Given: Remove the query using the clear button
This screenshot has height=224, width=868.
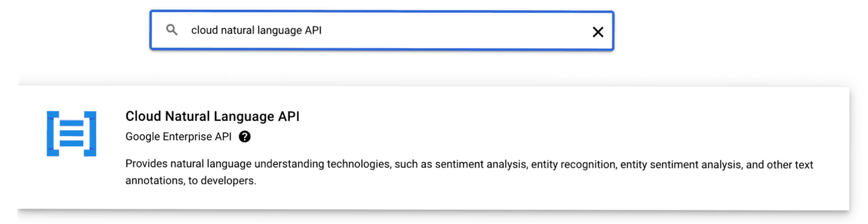Looking at the screenshot, I should (x=598, y=32).
